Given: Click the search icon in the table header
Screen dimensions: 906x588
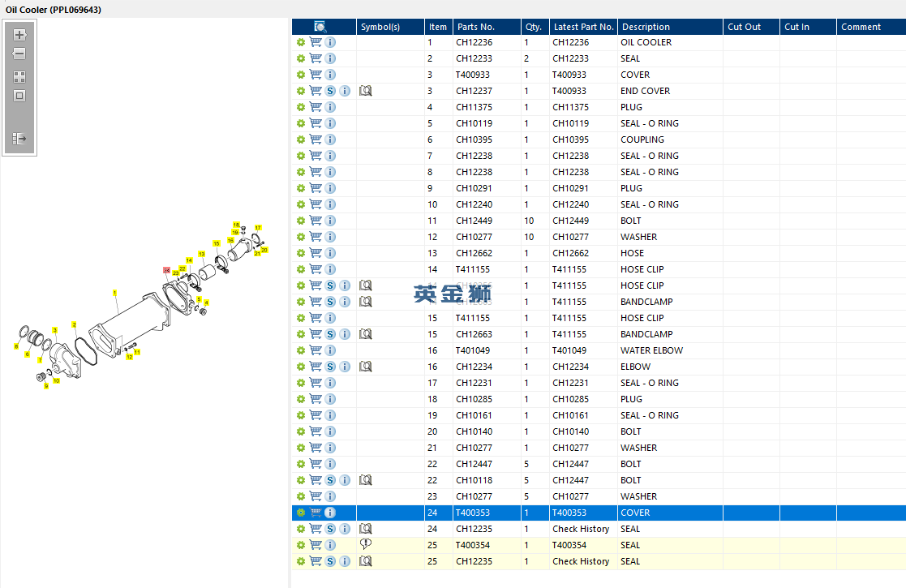Looking at the screenshot, I should coord(320,27).
